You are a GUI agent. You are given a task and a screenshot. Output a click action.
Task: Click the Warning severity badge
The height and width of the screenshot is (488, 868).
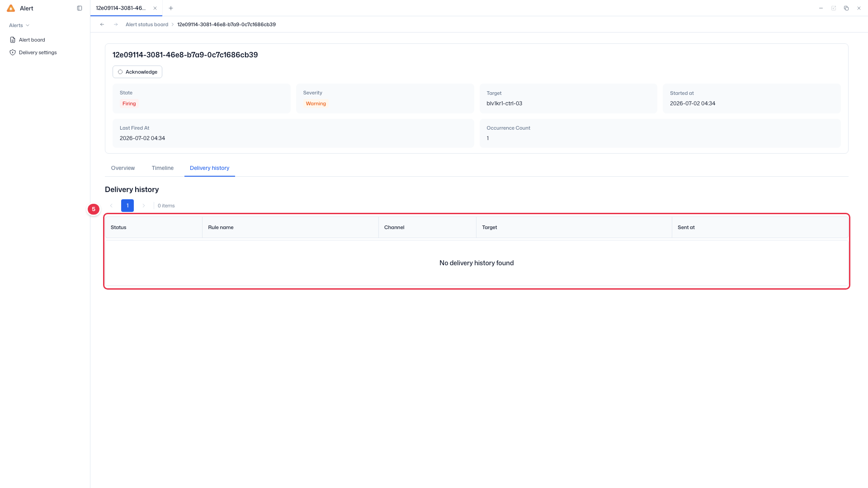point(316,103)
